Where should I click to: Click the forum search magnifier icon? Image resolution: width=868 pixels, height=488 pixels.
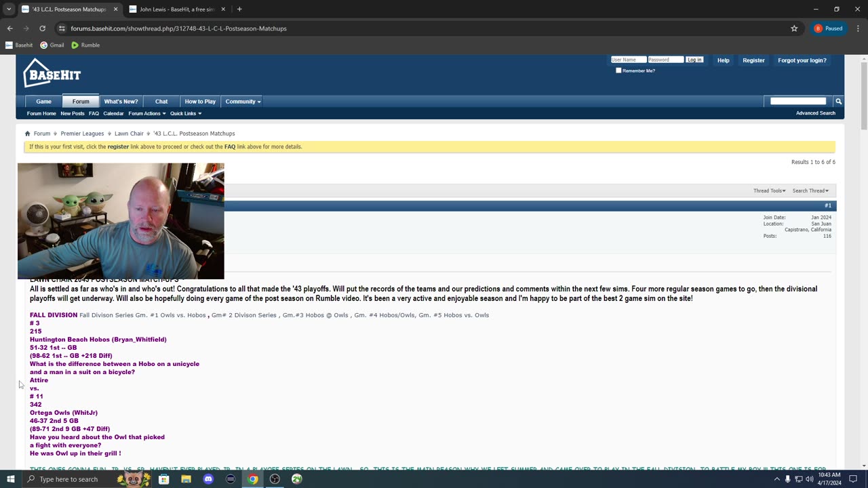[838, 101]
